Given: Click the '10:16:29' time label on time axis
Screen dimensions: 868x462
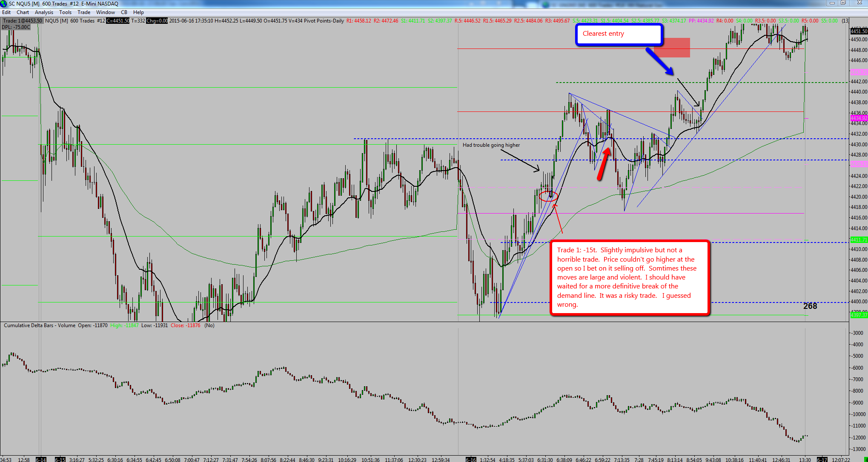Looking at the screenshot, I should (x=347, y=459).
